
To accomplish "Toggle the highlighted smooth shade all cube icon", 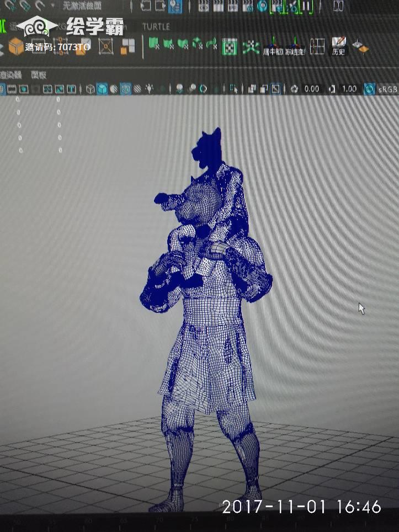I will click(x=102, y=89).
